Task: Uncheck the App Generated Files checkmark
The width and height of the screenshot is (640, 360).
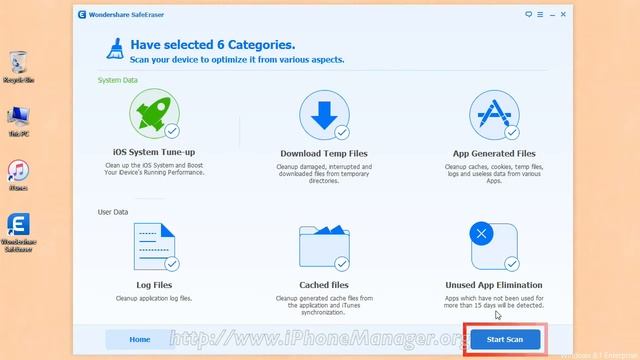Action: point(511,132)
